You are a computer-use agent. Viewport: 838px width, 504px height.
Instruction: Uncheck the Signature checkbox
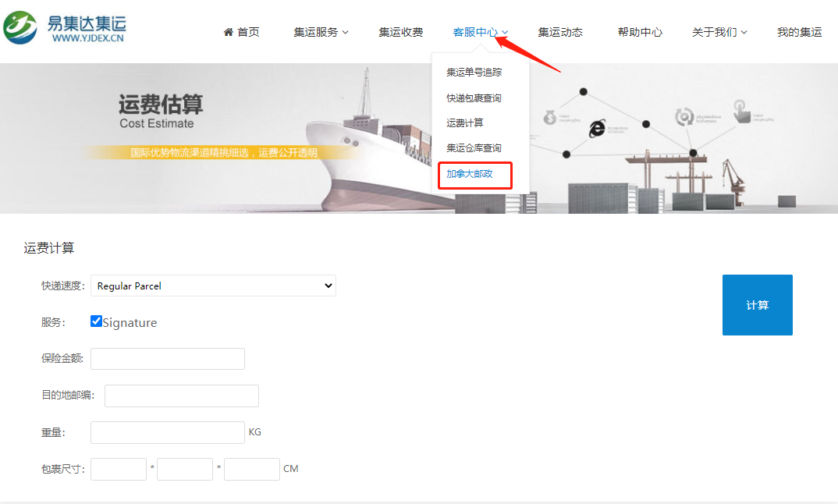97,321
